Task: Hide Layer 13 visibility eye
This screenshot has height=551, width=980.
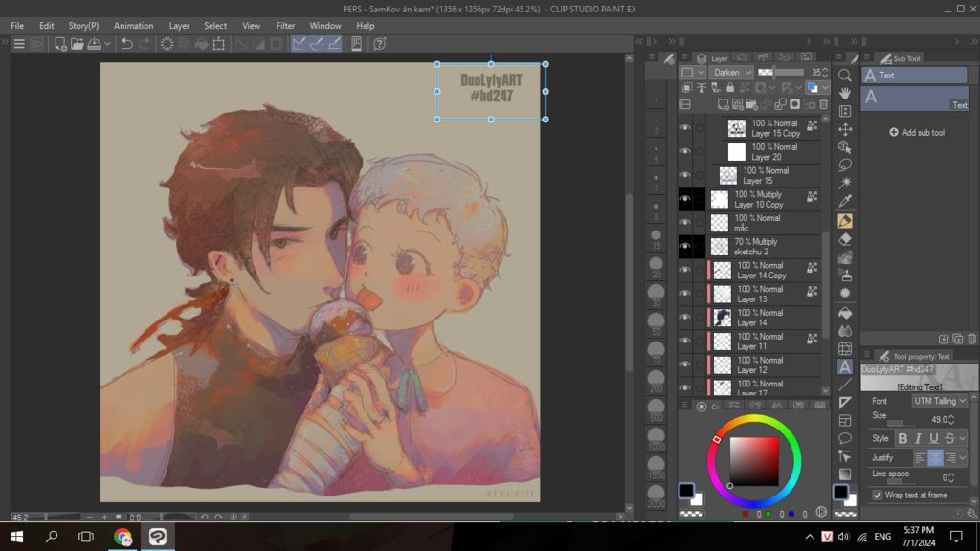Action: tap(685, 294)
